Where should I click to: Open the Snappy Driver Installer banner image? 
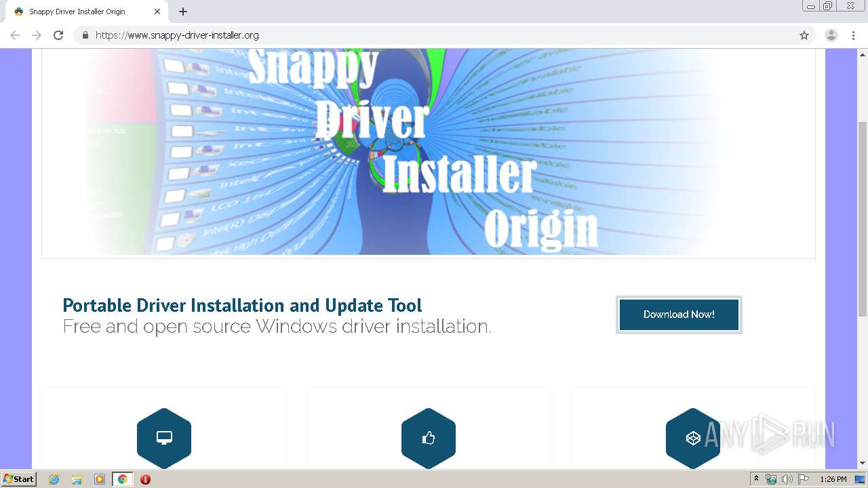[x=429, y=152]
